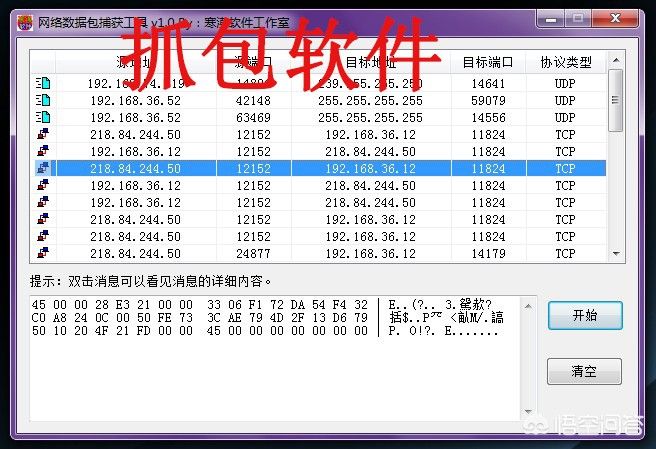This screenshot has width=656, height=449.
Task: Click the UDP packet icon for source port 63469
Action: coord(43,118)
